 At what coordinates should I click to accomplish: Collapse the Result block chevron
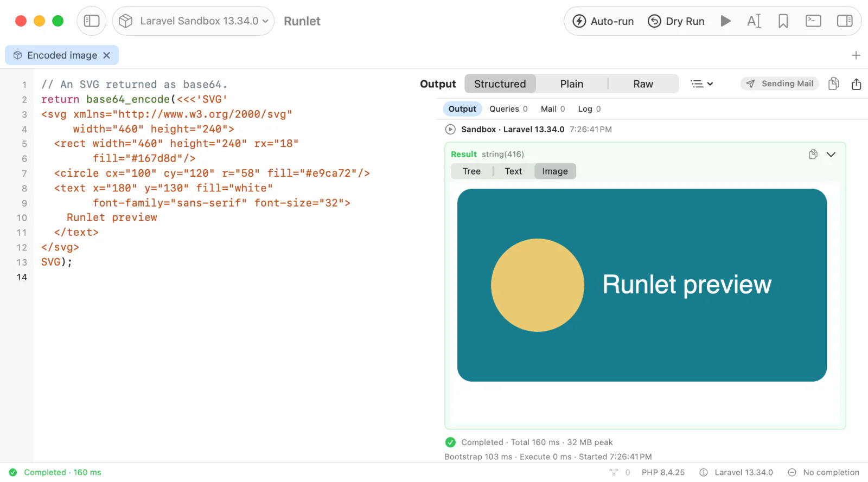point(831,155)
